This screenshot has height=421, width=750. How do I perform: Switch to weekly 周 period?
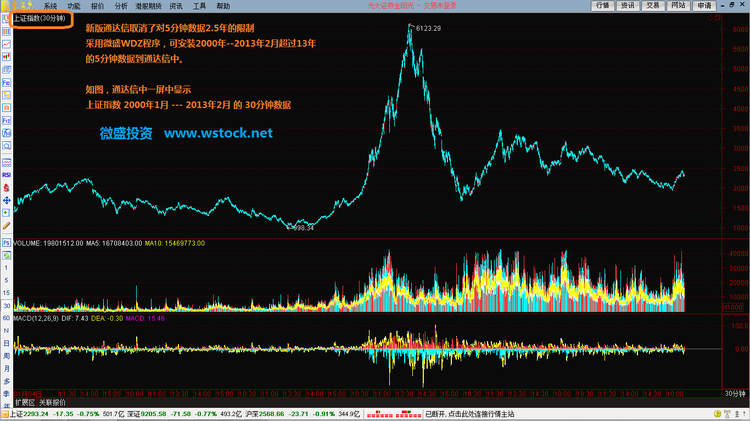pyautogui.click(x=6, y=356)
